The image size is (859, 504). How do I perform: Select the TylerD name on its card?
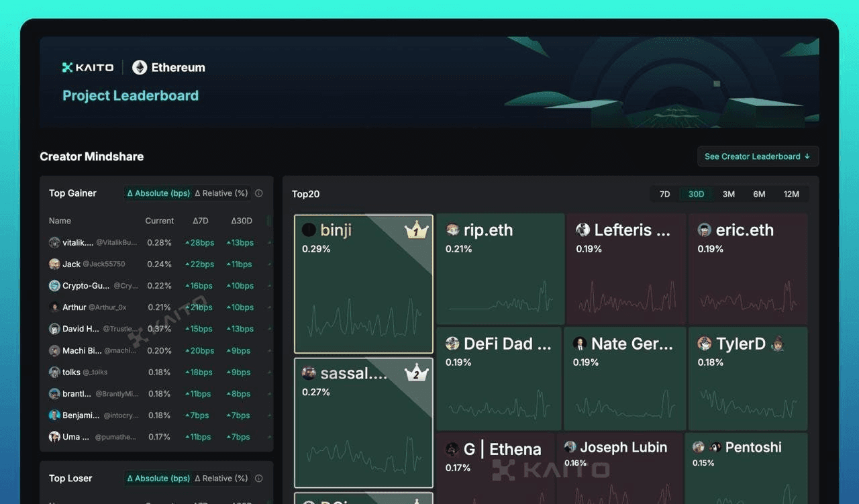coord(741,344)
